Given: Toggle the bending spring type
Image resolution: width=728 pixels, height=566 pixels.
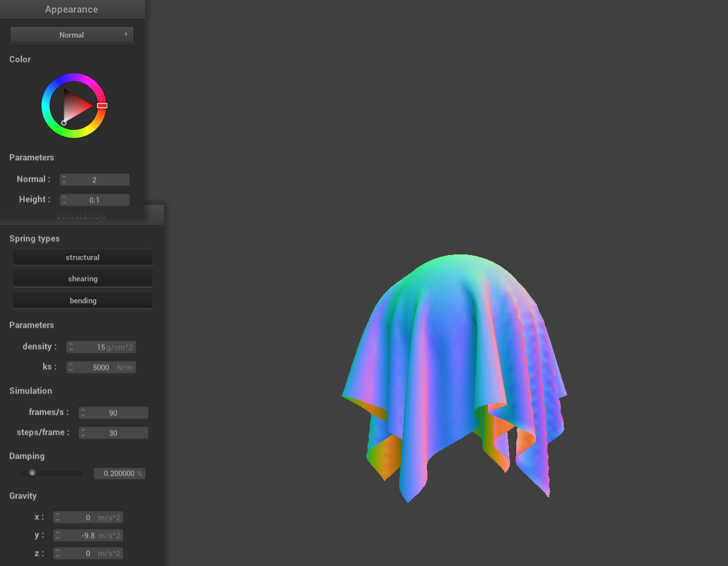Looking at the screenshot, I should pos(82,301).
